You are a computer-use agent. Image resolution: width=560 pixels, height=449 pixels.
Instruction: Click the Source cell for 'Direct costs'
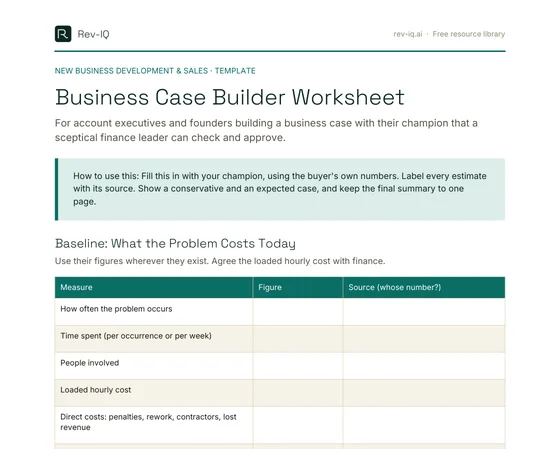pos(424,425)
